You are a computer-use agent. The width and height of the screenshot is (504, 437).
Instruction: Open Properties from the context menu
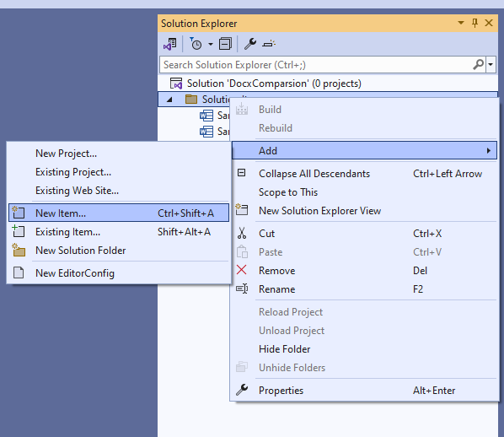[x=364, y=391]
